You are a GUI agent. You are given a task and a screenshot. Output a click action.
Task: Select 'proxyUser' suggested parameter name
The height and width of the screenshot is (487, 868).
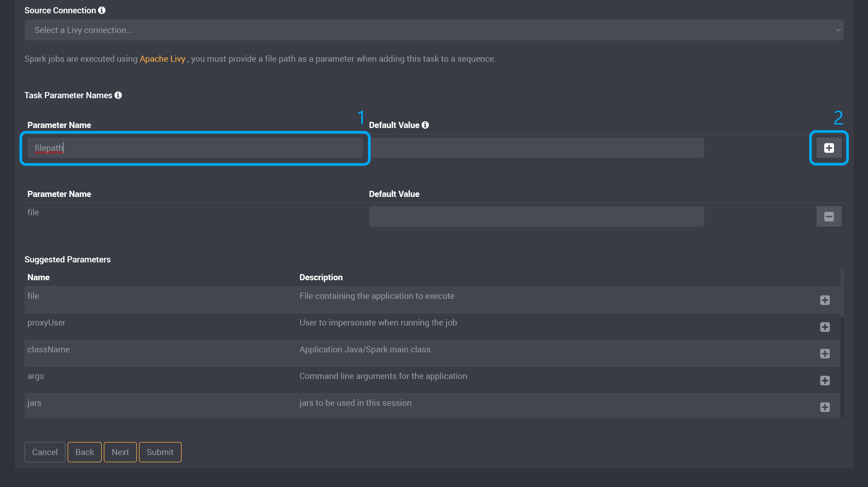coord(46,323)
